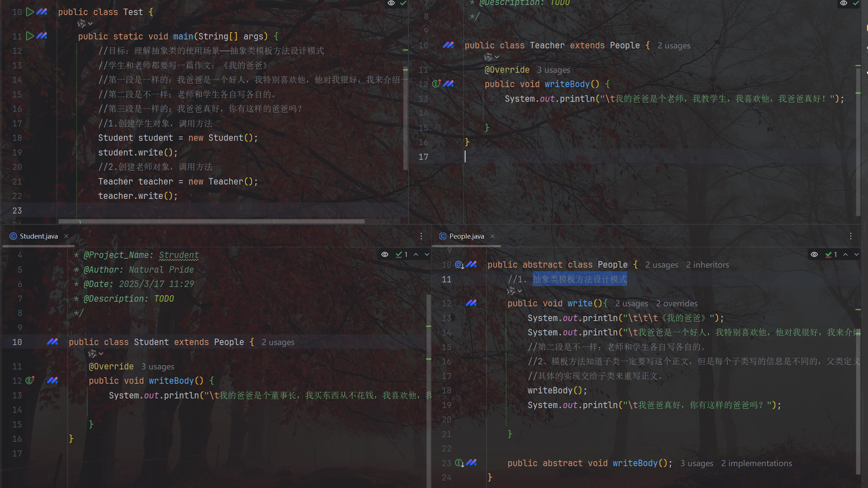This screenshot has height=488, width=868.
Task: Open '2 implementations' hint on writeBody
Action: (x=756, y=463)
